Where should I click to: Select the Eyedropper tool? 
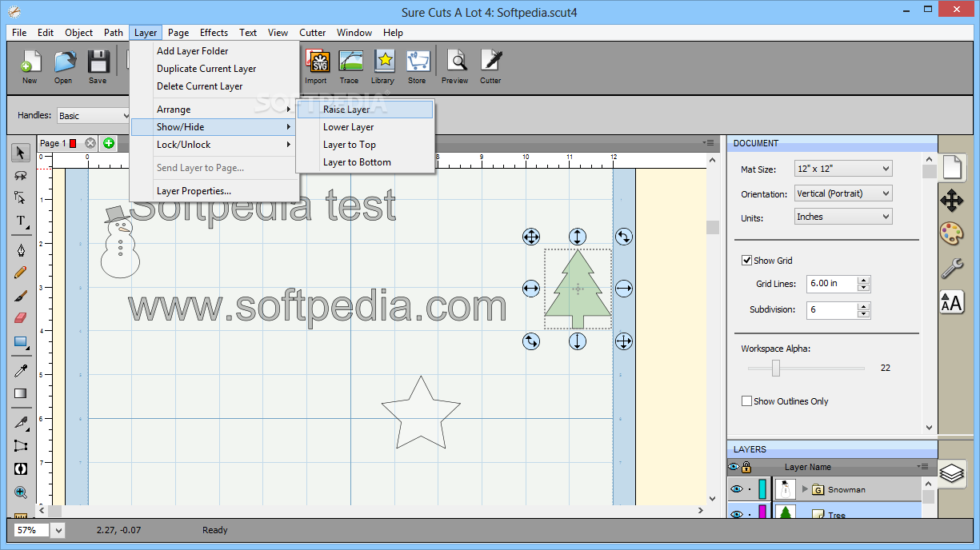tap(21, 370)
